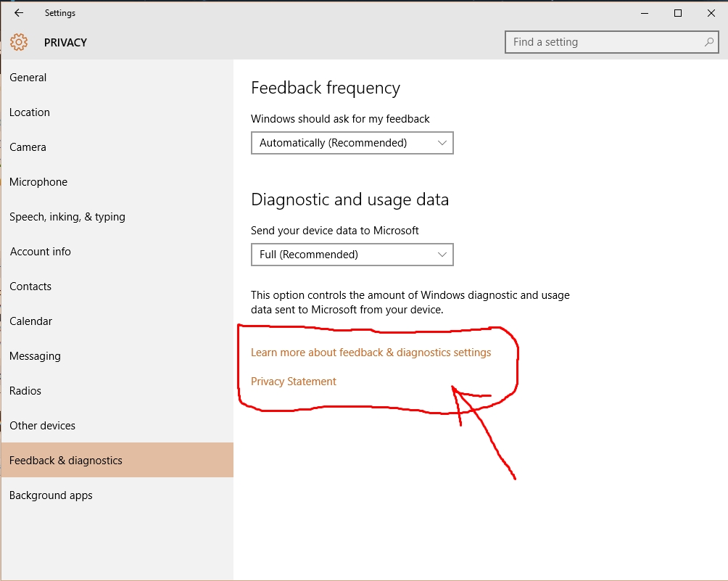The image size is (728, 581).
Task: Choose Contacts in the sidebar
Action: tap(30, 287)
